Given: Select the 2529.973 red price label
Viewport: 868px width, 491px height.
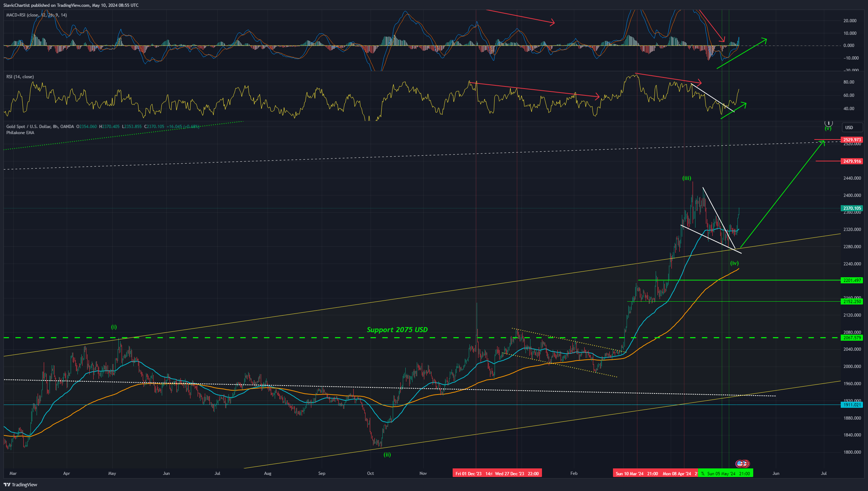Looking at the screenshot, I should coord(852,140).
